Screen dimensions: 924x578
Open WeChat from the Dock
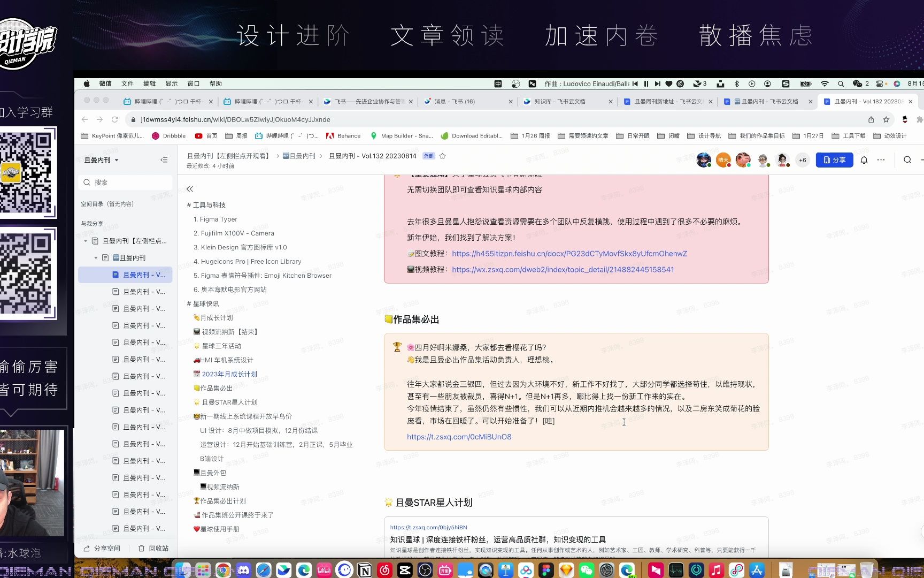587,570
